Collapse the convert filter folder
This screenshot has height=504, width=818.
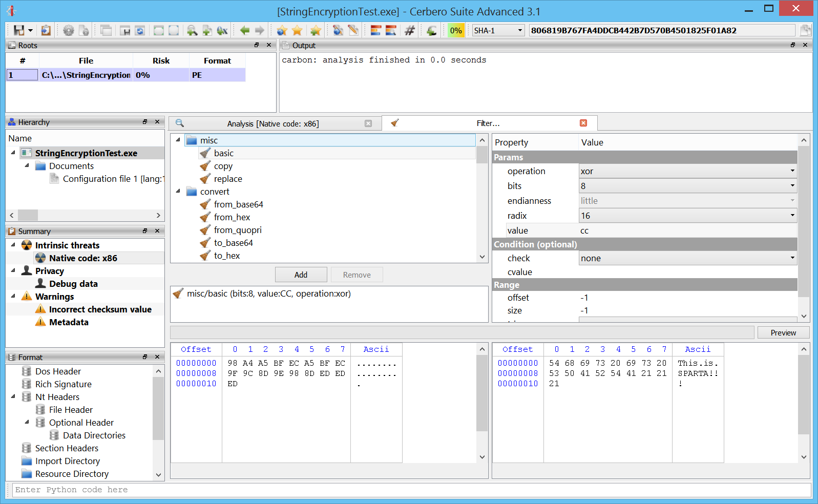[x=178, y=191]
